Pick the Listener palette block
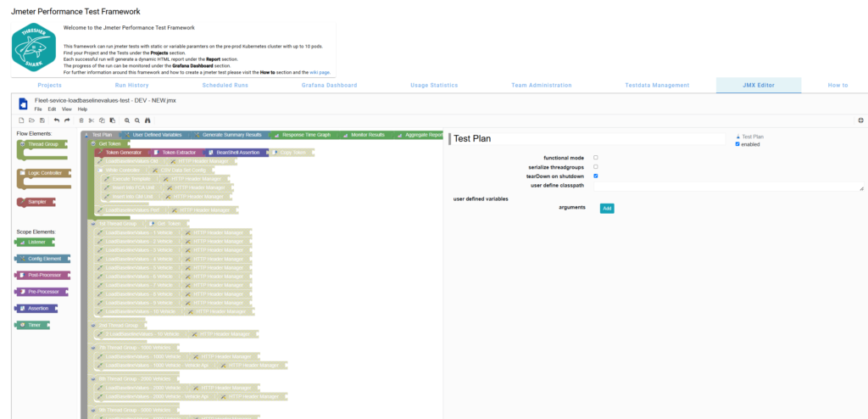Viewport: 868px width, 419px height. point(36,243)
